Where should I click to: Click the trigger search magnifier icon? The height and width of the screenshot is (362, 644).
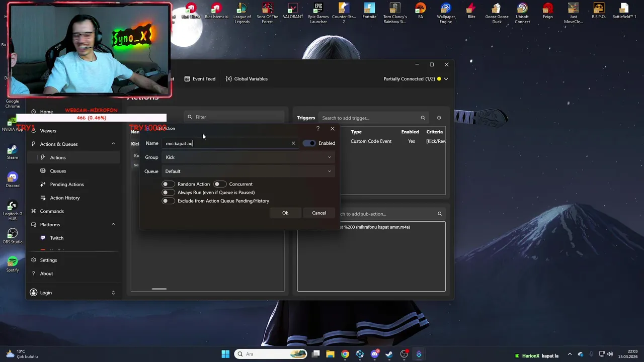[x=423, y=118]
